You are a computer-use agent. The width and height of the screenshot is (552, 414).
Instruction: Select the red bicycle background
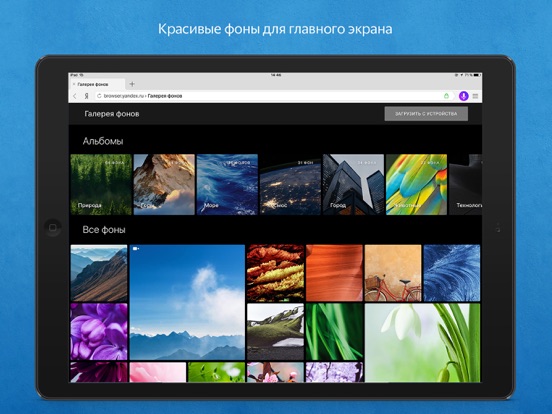(x=393, y=273)
